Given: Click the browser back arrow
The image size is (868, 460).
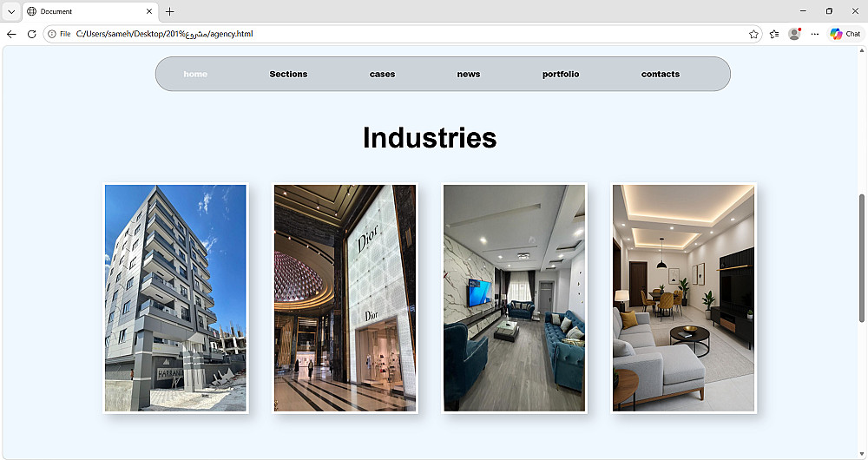Looking at the screenshot, I should click(11, 34).
